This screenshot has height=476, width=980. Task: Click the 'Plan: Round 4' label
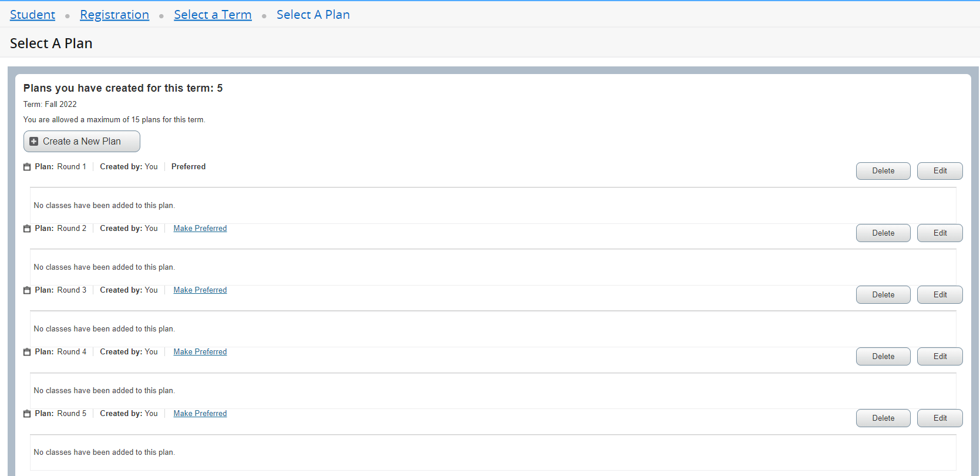click(60, 352)
